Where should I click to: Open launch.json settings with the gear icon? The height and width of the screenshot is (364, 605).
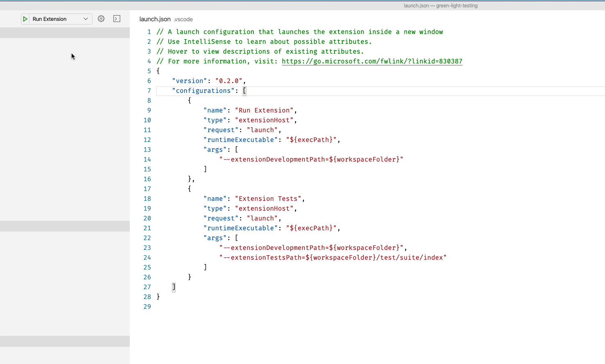101,18
